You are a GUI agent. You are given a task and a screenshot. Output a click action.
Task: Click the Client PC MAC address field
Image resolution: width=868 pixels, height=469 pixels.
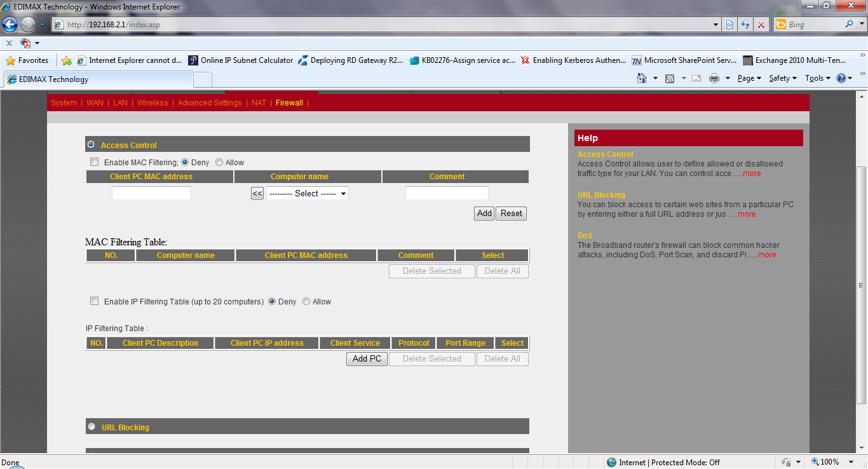tap(151, 193)
